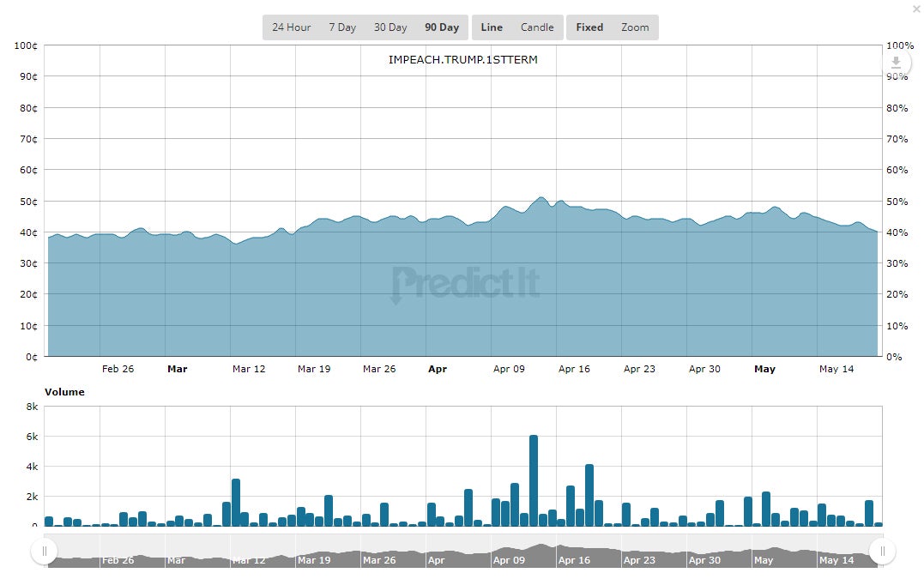Screen dimensions: 924x579
Task: Switch to the 7 Day range
Action: point(342,27)
